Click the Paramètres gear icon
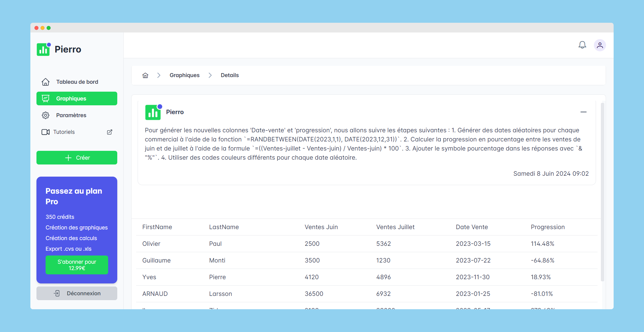 [46, 115]
